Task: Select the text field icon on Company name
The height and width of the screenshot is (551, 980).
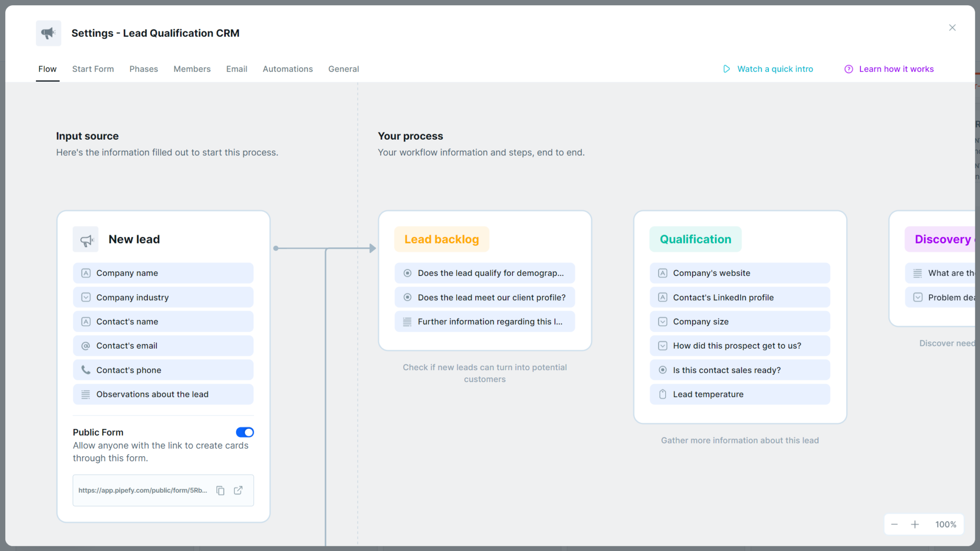Action: point(86,273)
